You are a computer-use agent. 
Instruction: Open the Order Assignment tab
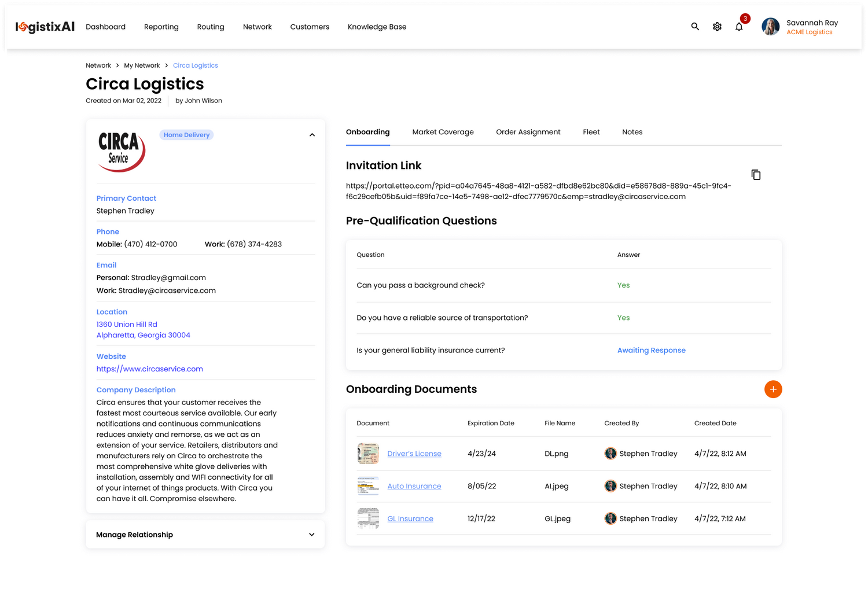528,132
